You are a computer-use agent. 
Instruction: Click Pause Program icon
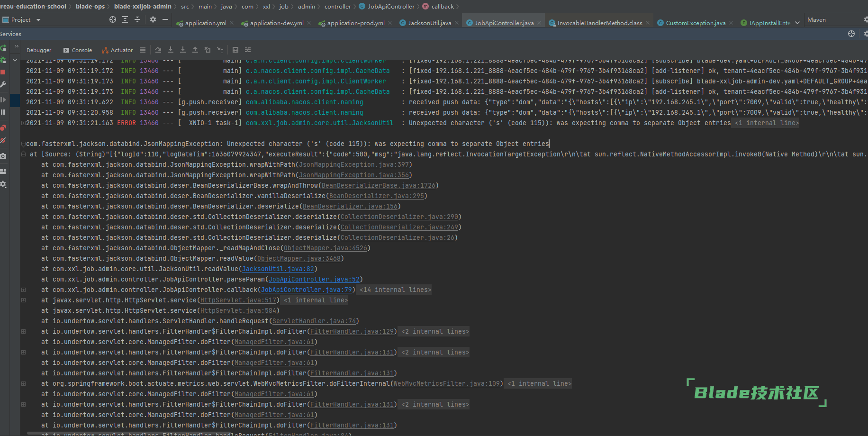pyautogui.click(x=3, y=112)
